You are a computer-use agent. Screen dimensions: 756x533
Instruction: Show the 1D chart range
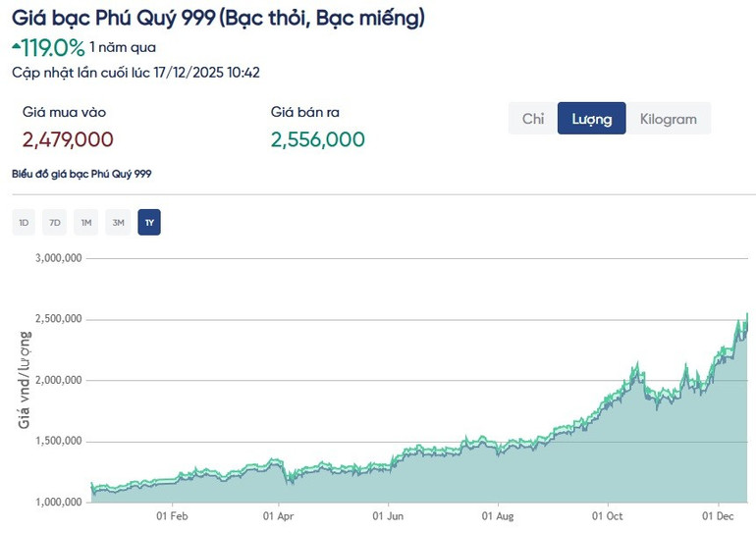point(24,223)
